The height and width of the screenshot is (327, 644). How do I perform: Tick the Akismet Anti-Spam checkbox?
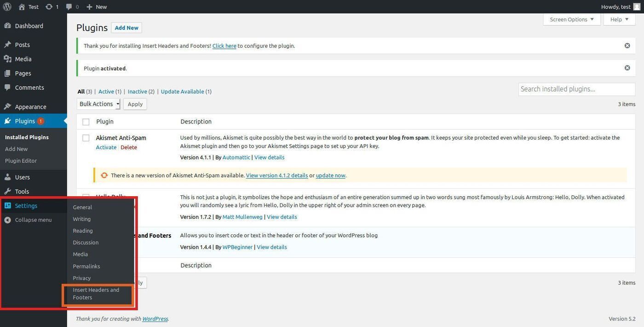tap(86, 138)
